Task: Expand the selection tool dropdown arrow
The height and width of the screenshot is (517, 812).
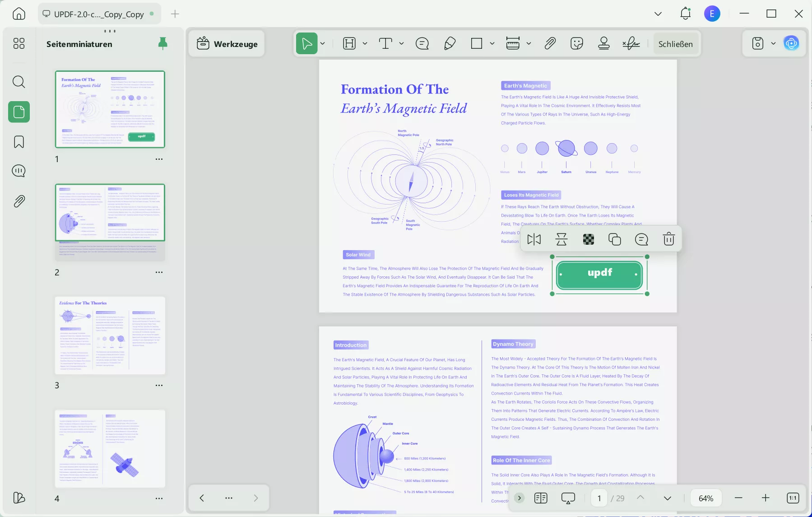Action: [323, 43]
